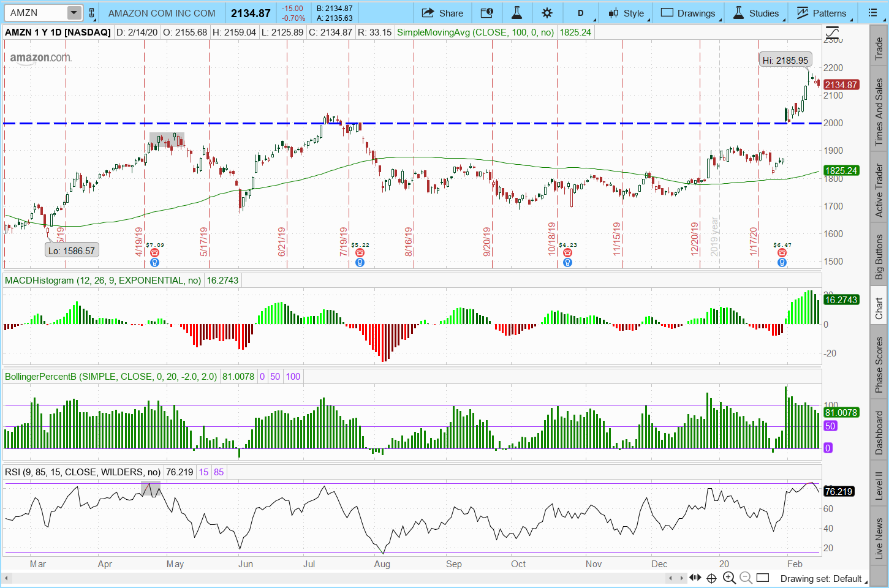
Task: Click the crosshair pan icon at bottom
Action: click(x=711, y=578)
